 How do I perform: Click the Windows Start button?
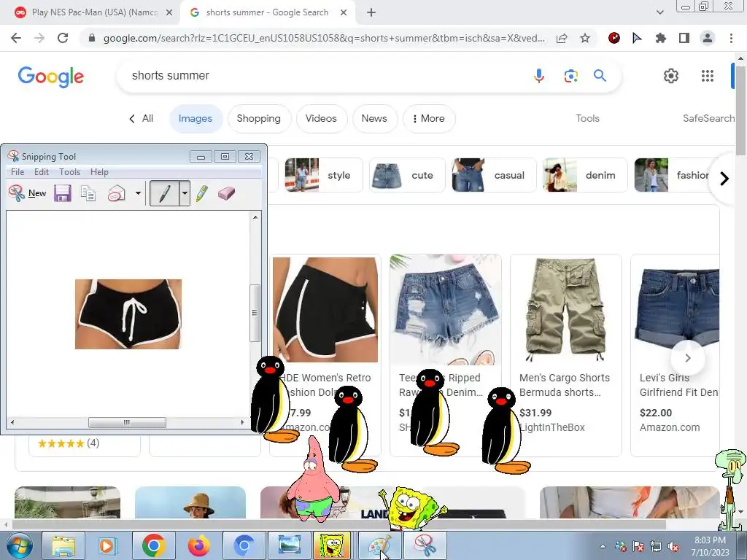point(18,545)
